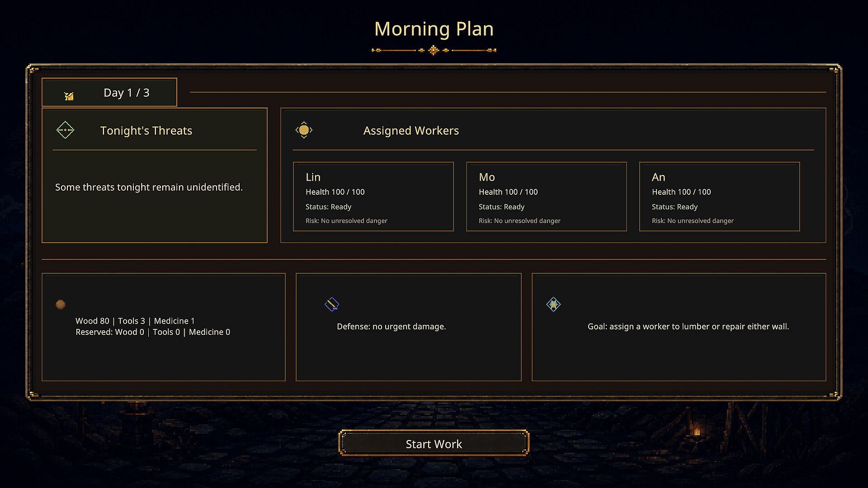Select worker Lin's card
Viewport: 868px width, 488px height.
click(x=373, y=197)
